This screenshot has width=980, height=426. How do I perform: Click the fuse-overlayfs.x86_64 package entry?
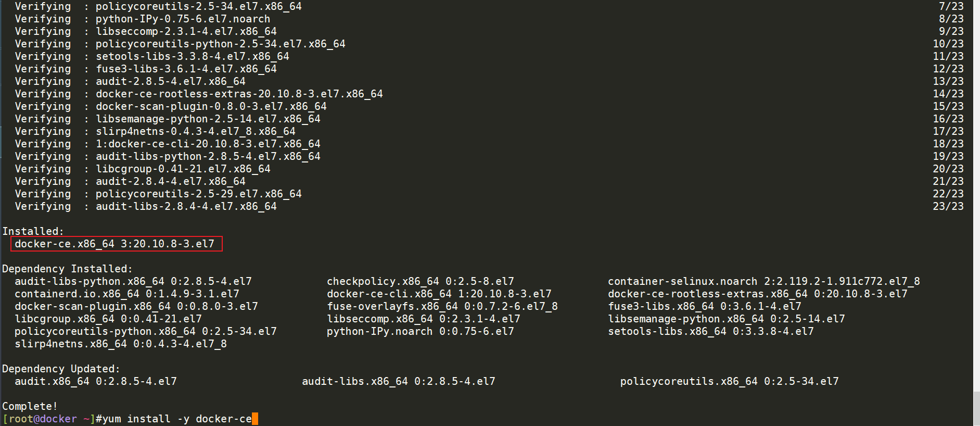(x=442, y=306)
